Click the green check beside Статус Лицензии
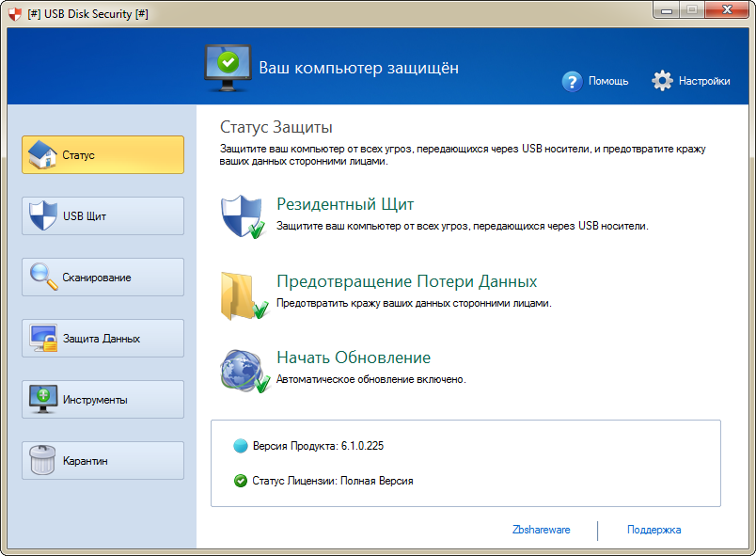 [240, 481]
